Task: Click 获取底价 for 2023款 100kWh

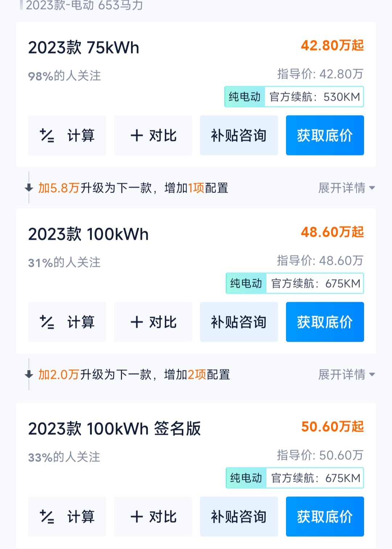Action: click(x=325, y=322)
